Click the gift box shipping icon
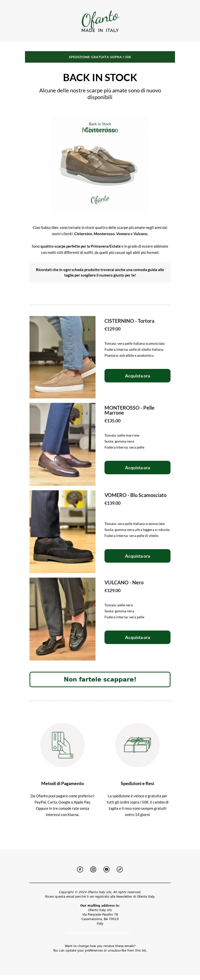 click(137, 745)
